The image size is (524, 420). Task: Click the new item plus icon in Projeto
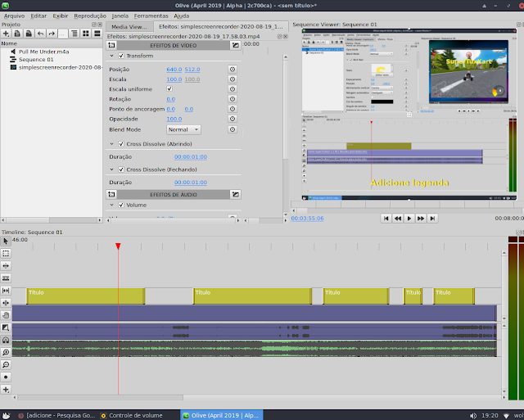click(6, 34)
